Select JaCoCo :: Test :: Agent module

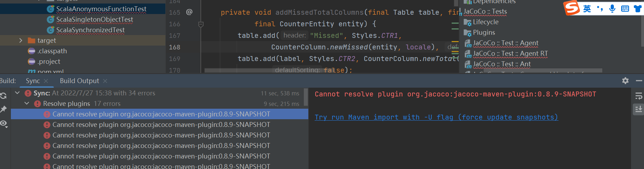coord(505,43)
